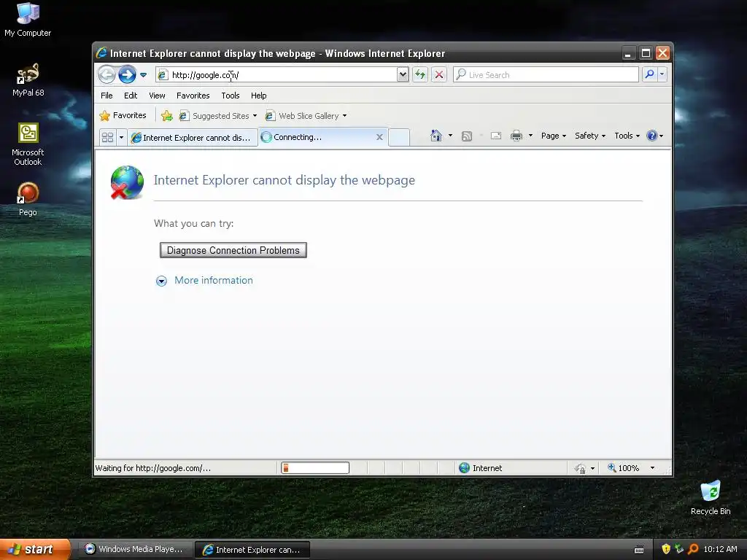
Task: Open the File menu
Action: click(x=107, y=96)
